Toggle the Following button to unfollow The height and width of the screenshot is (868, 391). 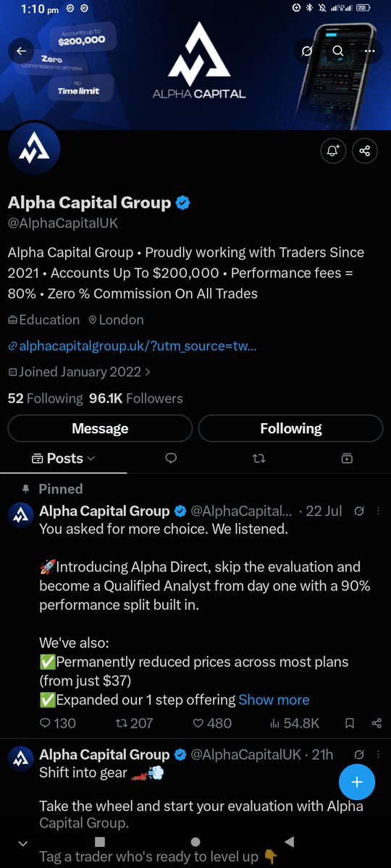click(x=290, y=428)
